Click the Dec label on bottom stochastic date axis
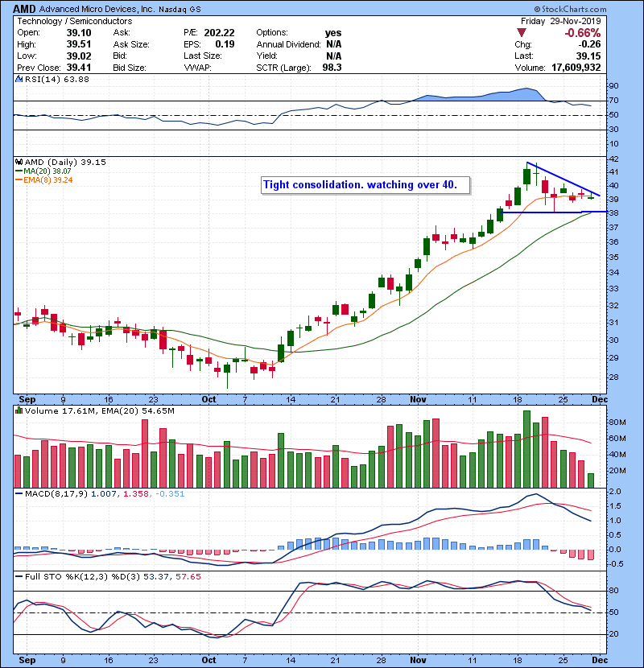The height and width of the screenshot is (668, 644). pos(599,660)
